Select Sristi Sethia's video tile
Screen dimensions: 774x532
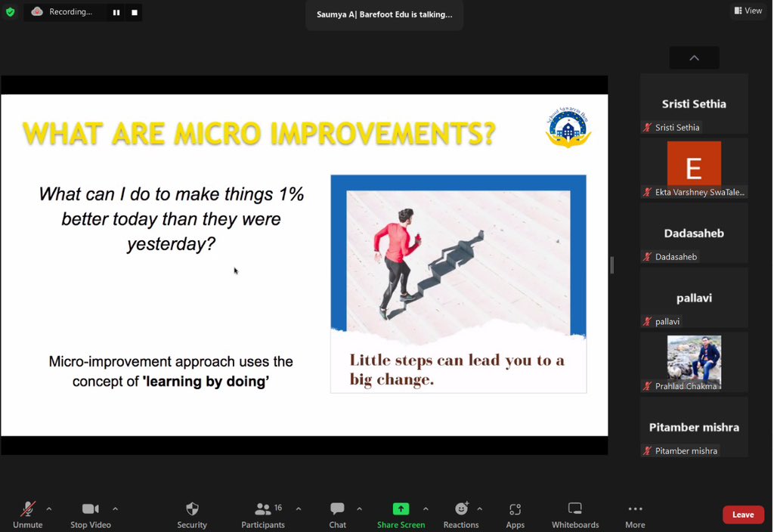tap(694, 104)
